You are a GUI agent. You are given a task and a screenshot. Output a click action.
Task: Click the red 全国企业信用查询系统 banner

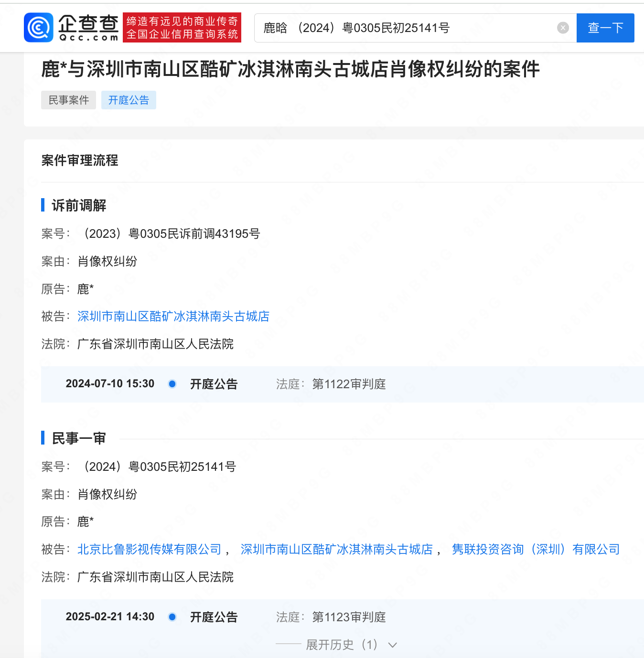point(182,27)
